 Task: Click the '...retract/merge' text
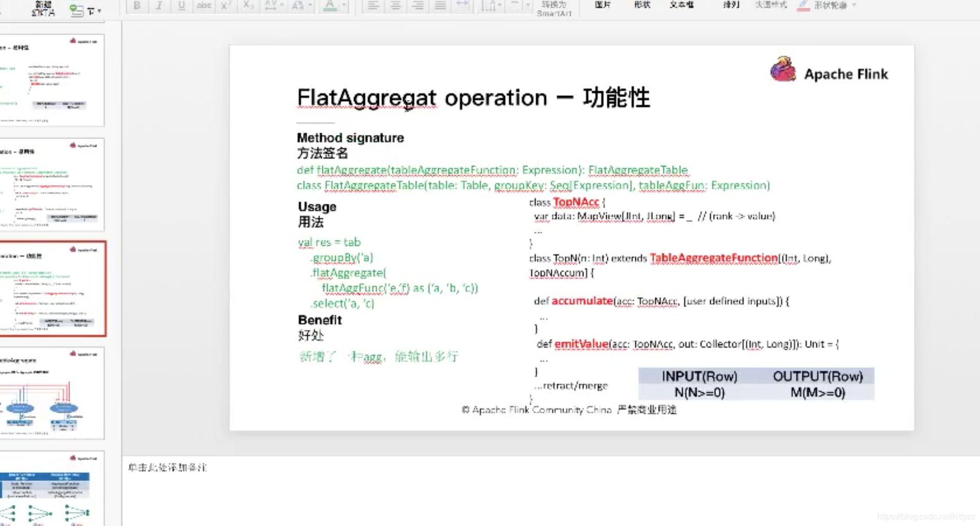[x=571, y=385]
